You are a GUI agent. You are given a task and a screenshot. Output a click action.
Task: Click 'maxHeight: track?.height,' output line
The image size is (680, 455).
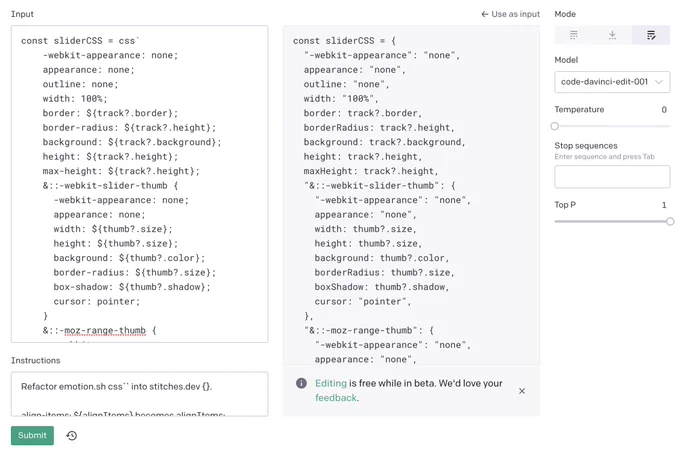click(371, 171)
